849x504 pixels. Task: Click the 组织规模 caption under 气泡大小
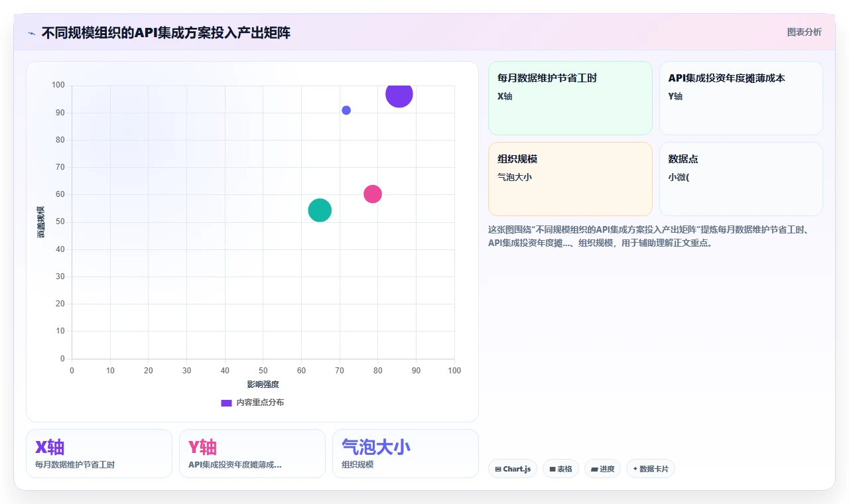[358, 465]
